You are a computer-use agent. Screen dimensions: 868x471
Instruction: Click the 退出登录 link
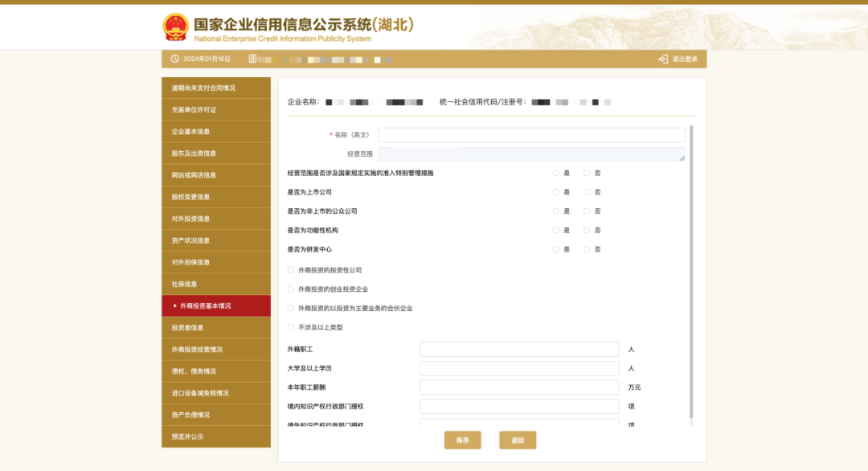click(684, 59)
